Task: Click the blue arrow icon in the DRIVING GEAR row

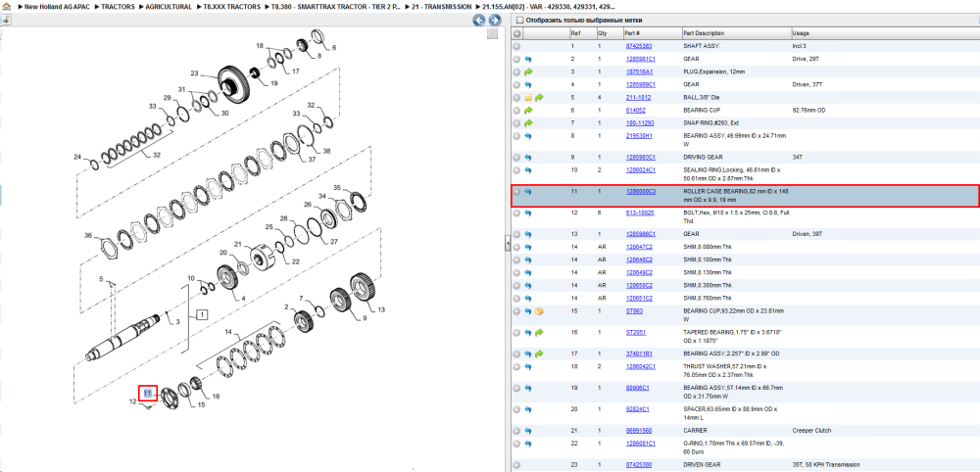Action: click(x=527, y=157)
